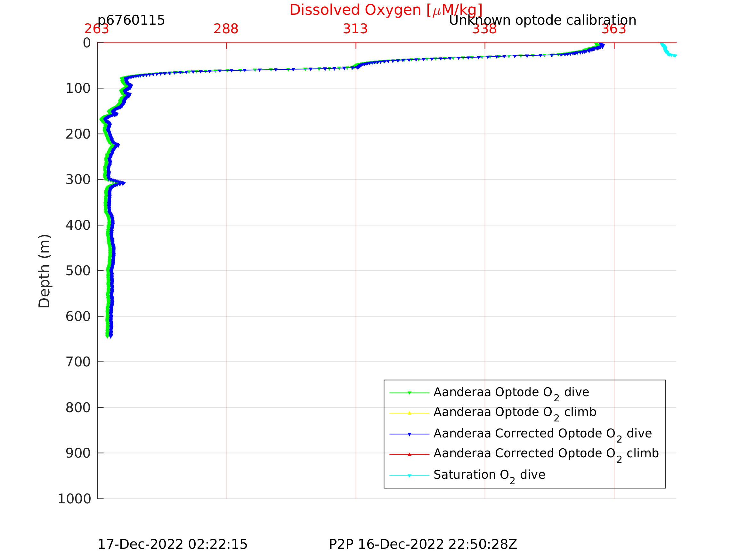Click the x-axis tick label '263'
747x560 pixels.
coord(97,29)
